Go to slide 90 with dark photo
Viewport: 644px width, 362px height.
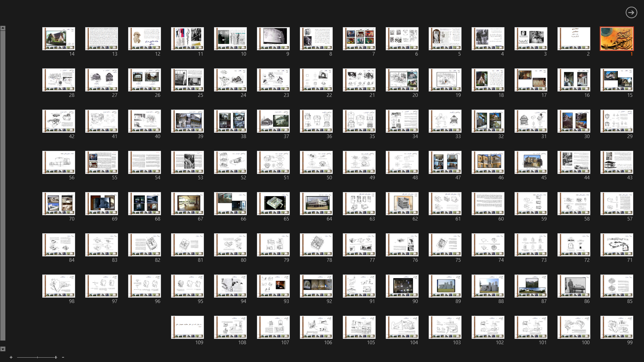(x=402, y=286)
